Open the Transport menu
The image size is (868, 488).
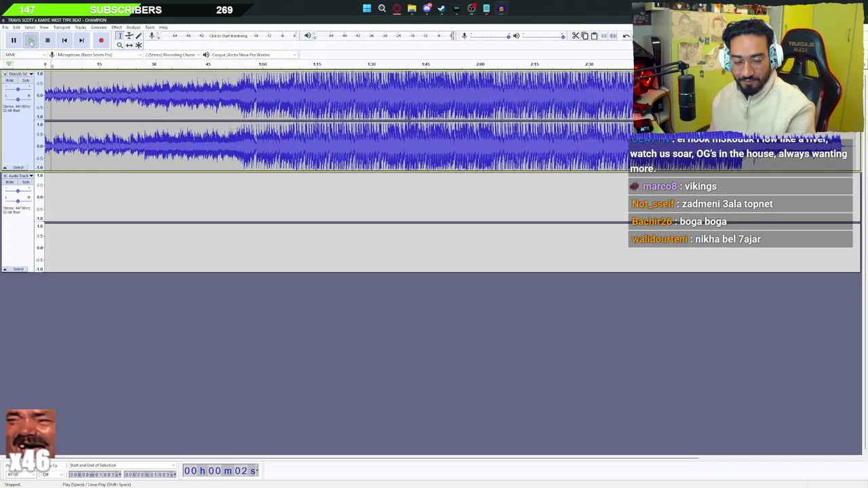point(62,27)
